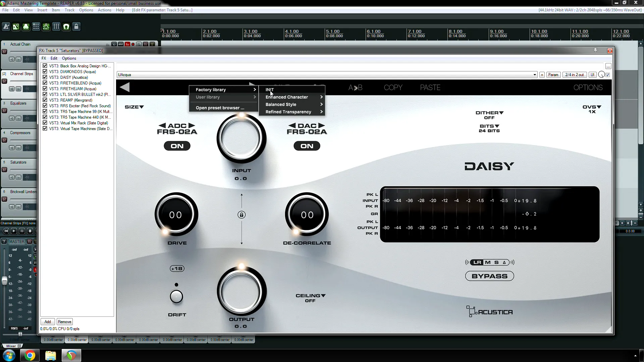Click the pause transport button
The width and height of the screenshot is (644, 362).
tap(22, 231)
